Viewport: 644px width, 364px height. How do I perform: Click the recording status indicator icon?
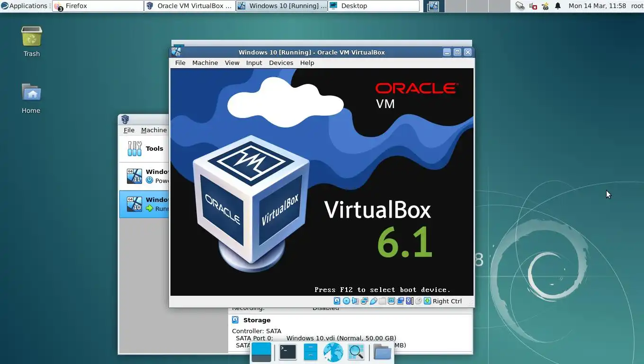click(x=400, y=301)
